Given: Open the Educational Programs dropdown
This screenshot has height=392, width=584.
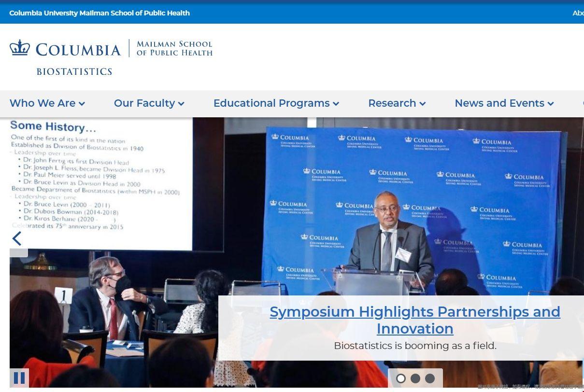Looking at the screenshot, I should tap(276, 103).
